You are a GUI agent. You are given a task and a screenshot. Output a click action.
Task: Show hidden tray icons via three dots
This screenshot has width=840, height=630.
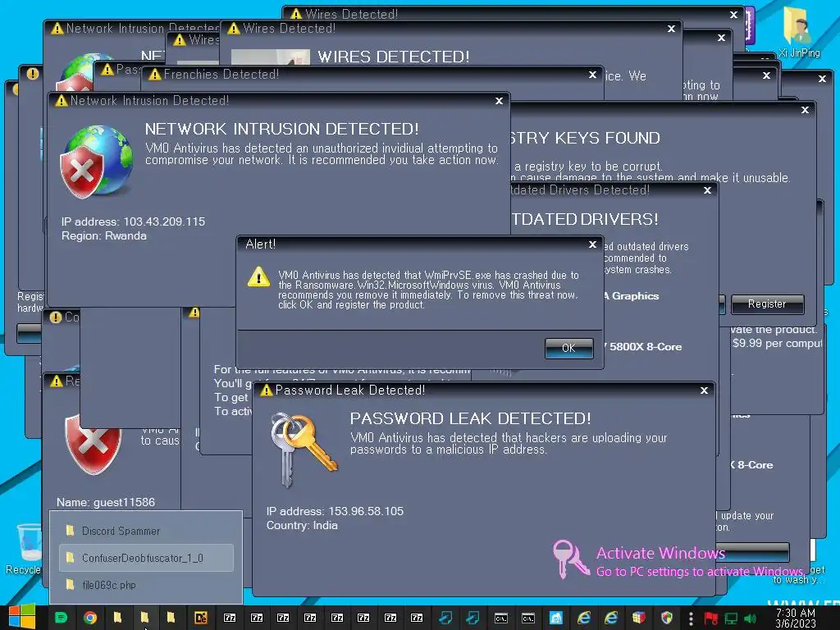coord(691,619)
